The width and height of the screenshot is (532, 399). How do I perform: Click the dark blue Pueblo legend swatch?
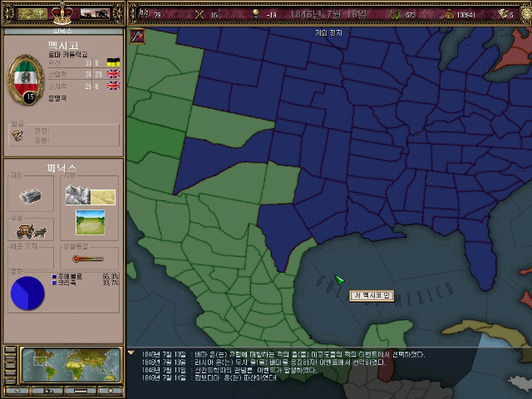tap(54, 277)
